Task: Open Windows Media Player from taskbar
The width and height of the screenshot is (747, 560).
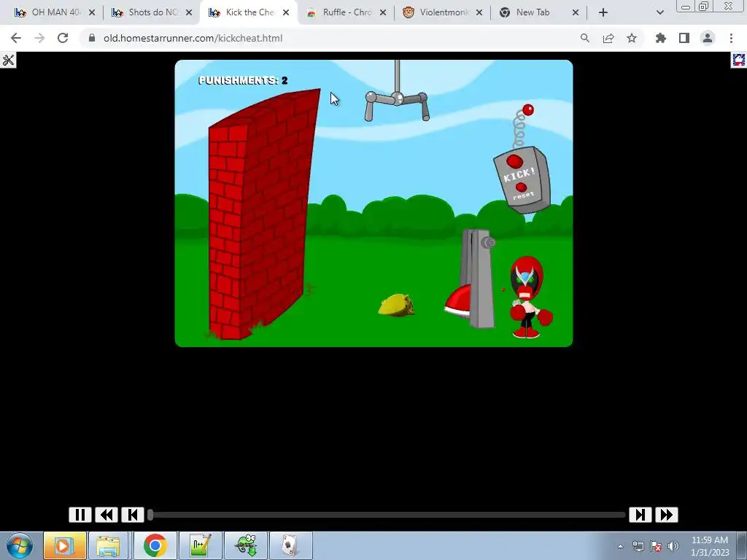Action: coord(64,545)
